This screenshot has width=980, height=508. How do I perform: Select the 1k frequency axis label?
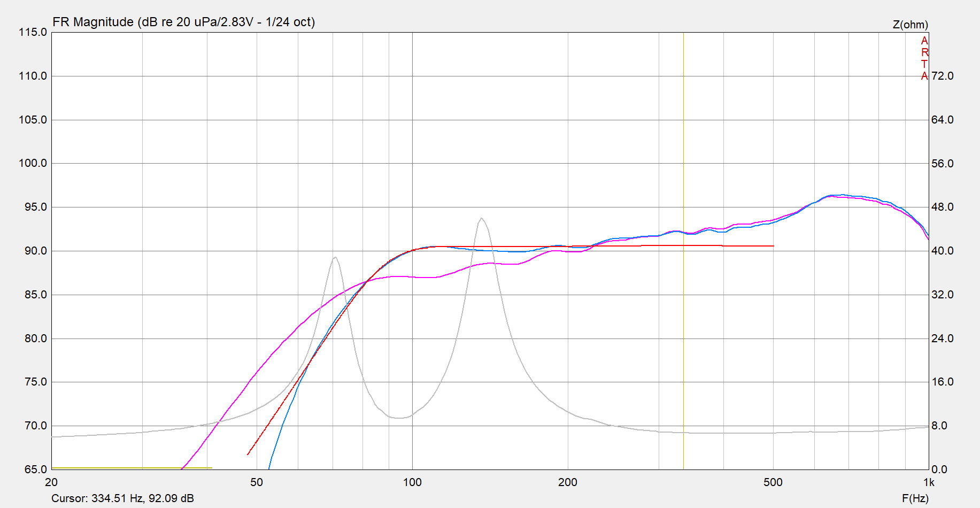929,482
